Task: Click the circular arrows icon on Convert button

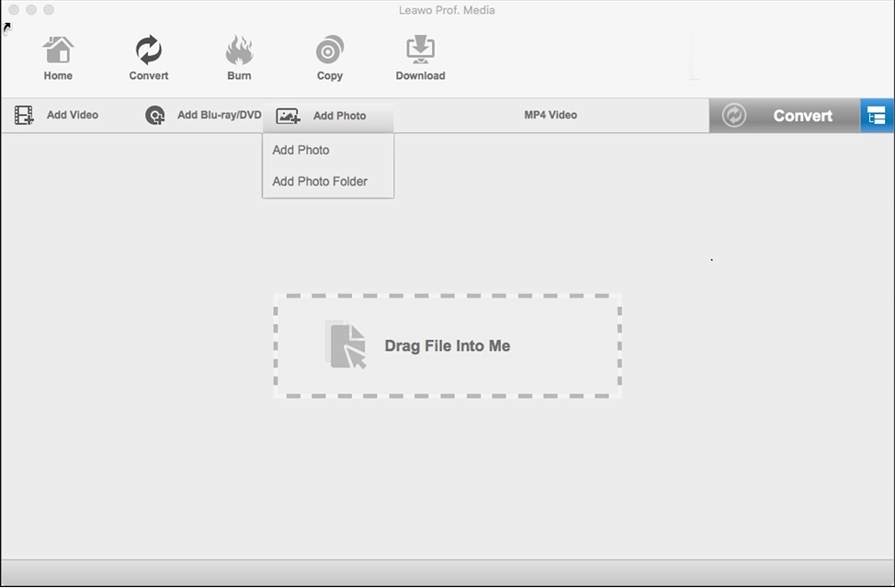Action: tap(733, 116)
